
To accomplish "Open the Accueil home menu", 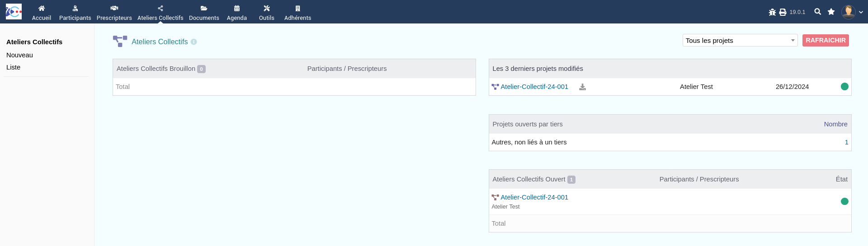I will (x=42, y=12).
